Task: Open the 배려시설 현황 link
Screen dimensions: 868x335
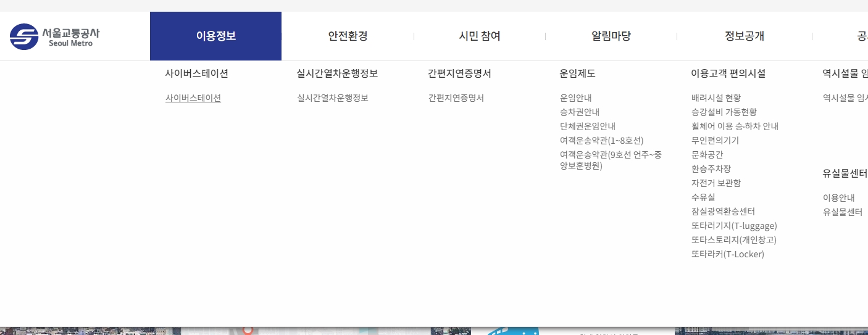Action: coord(716,97)
